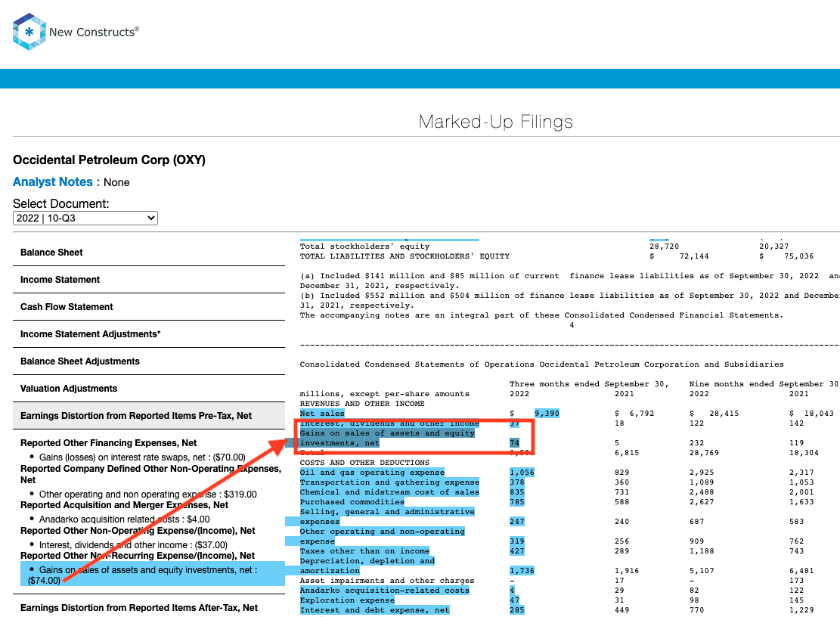Viewport: 840px width, 617px height.
Task: Click highlighted 1,736 value
Action: 522,571
